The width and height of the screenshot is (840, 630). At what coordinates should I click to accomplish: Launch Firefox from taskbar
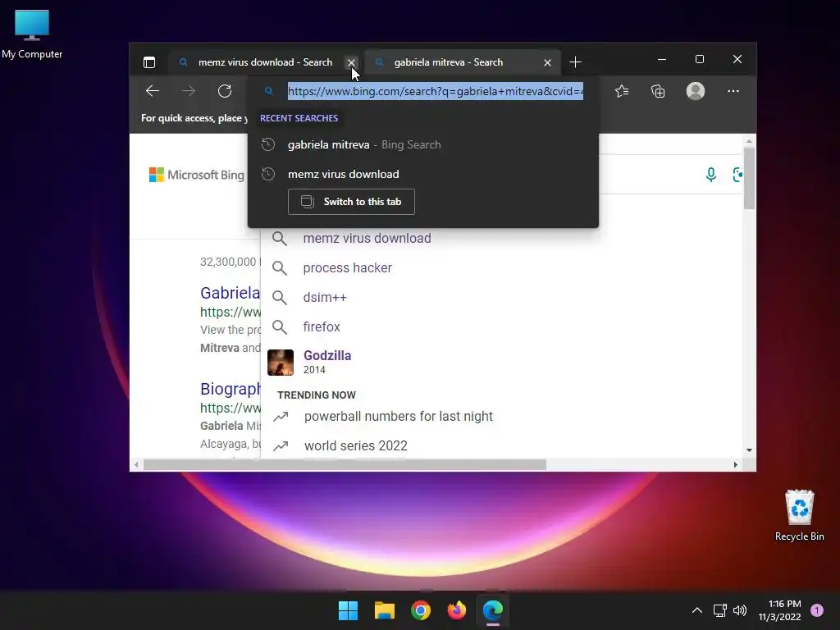(457, 610)
